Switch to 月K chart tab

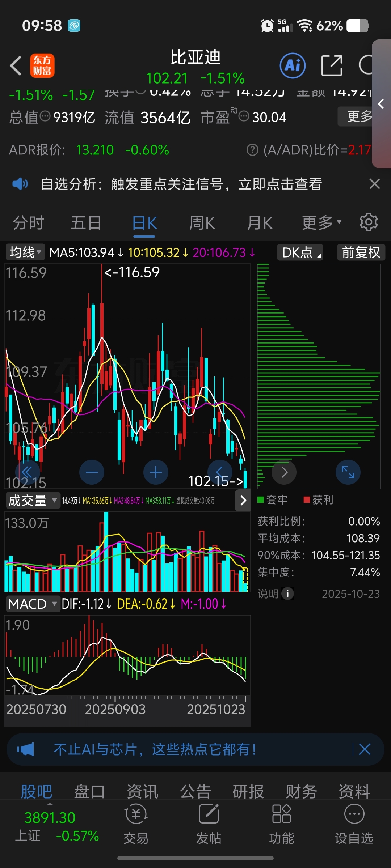(260, 223)
